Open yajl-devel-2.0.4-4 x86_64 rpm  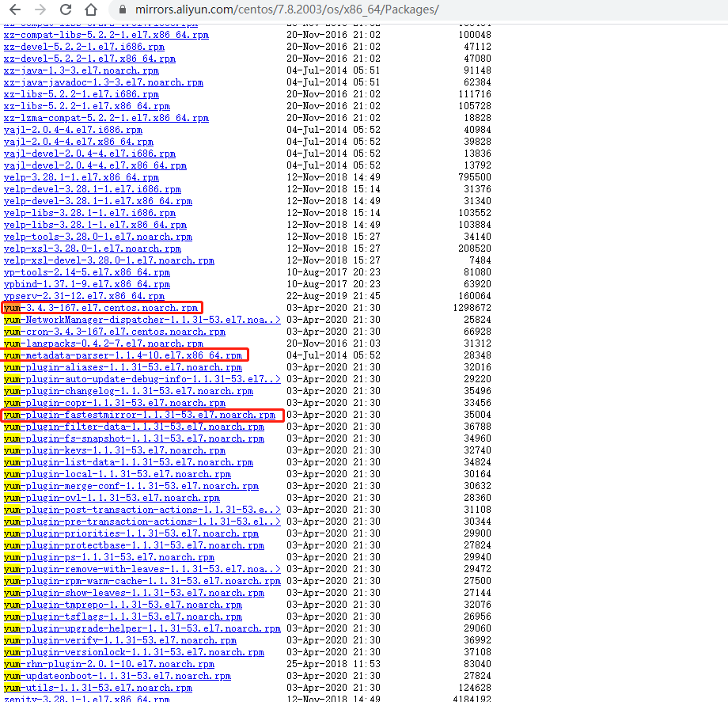(95, 165)
